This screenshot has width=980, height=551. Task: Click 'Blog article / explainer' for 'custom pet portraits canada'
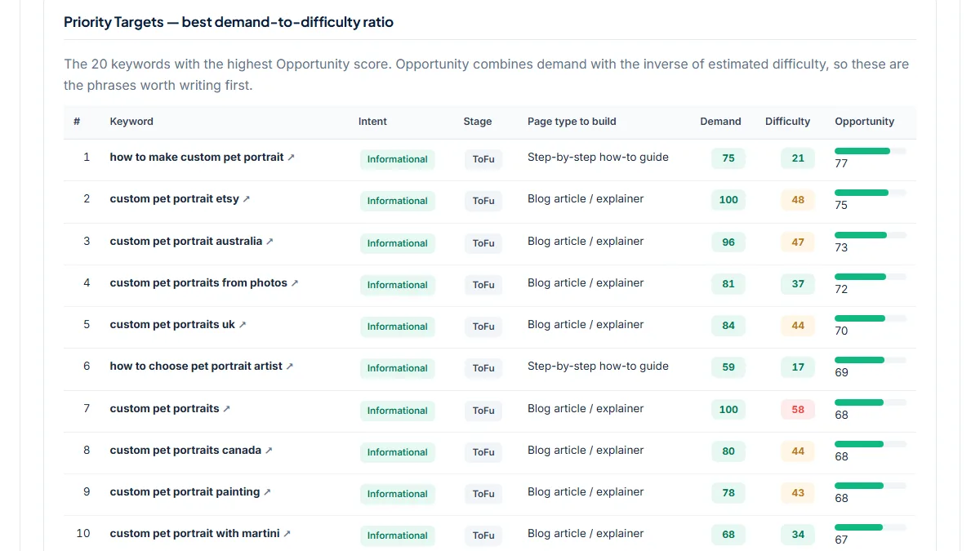(x=586, y=450)
